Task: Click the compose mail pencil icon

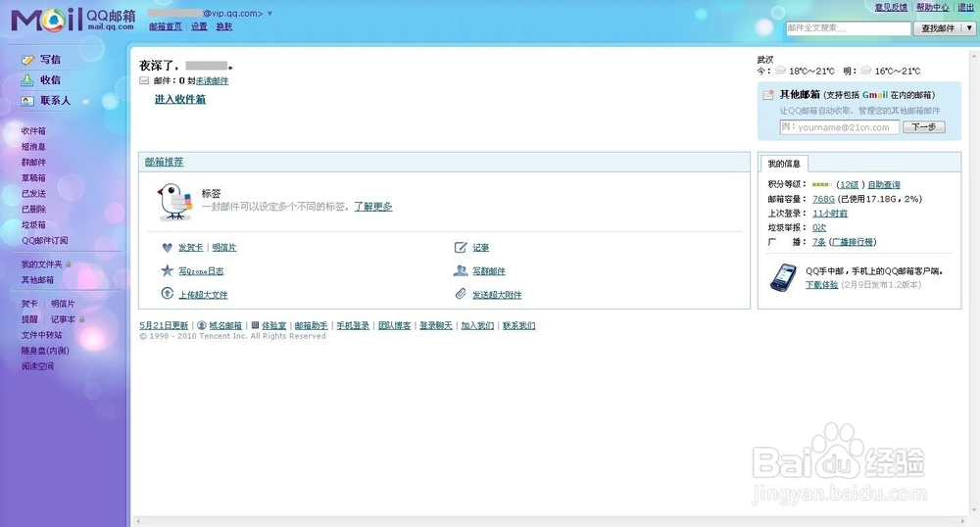Action: pos(27,60)
